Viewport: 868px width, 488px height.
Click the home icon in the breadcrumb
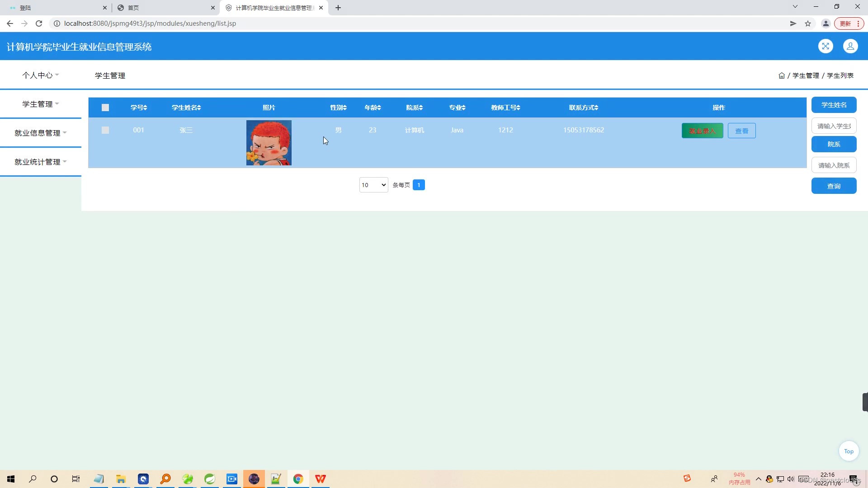pos(782,75)
